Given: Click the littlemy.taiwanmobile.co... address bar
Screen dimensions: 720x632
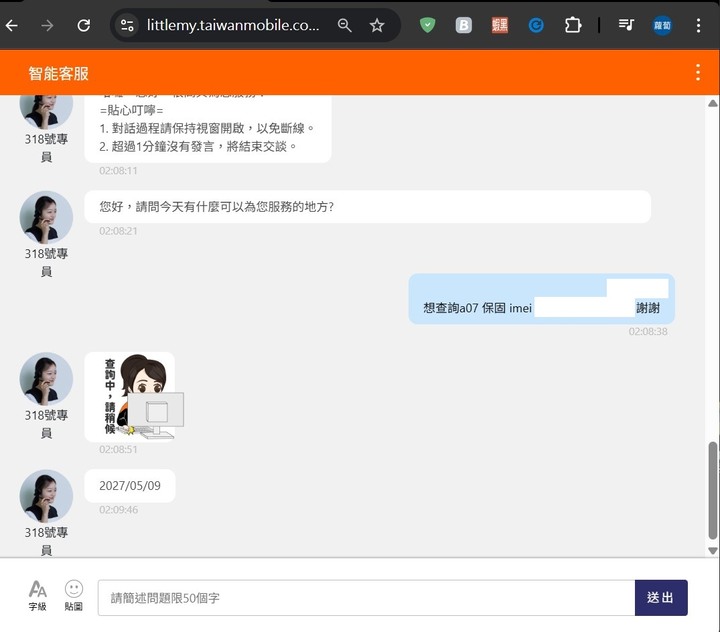Looking at the screenshot, I should [233, 25].
